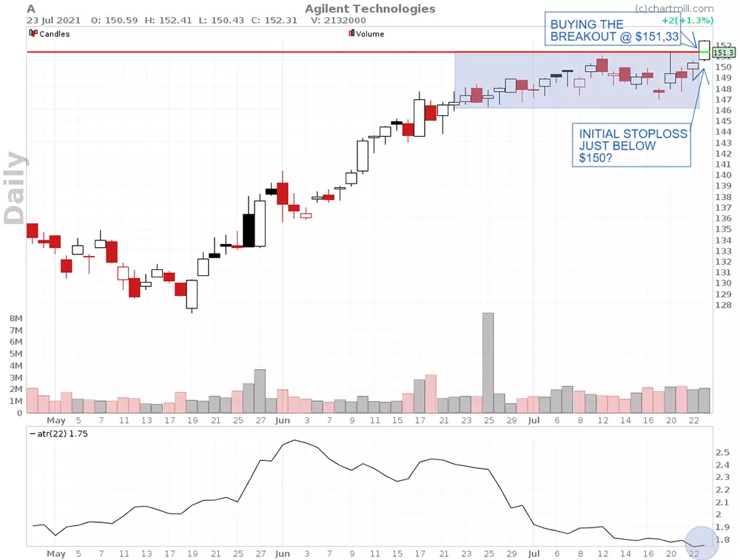The width and height of the screenshot is (740, 560).
Task: Click the Jun date label under the volume bars
Action: [x=282, y=420]
